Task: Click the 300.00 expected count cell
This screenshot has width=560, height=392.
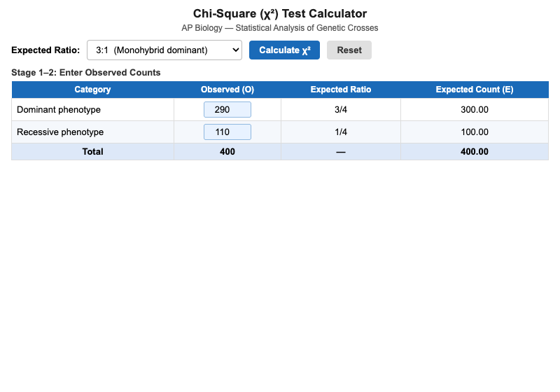Action: (x=474, y=110)
